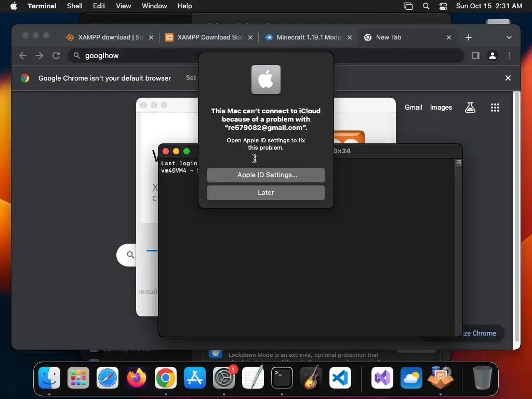Go forward in Chrome

click(39, 56)
